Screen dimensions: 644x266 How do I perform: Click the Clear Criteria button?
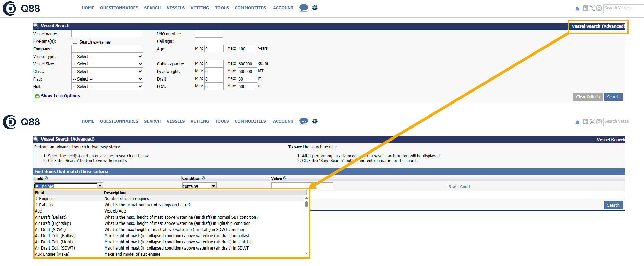(x=588, y=97)
